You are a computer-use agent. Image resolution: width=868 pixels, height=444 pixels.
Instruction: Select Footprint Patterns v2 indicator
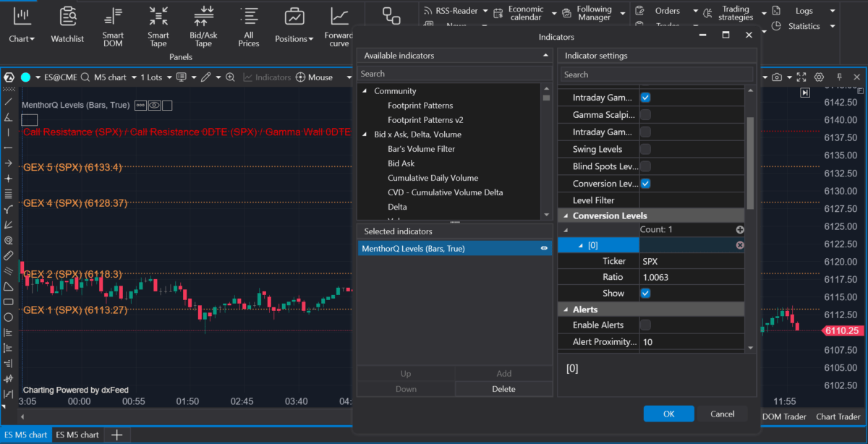click(425, 120)
